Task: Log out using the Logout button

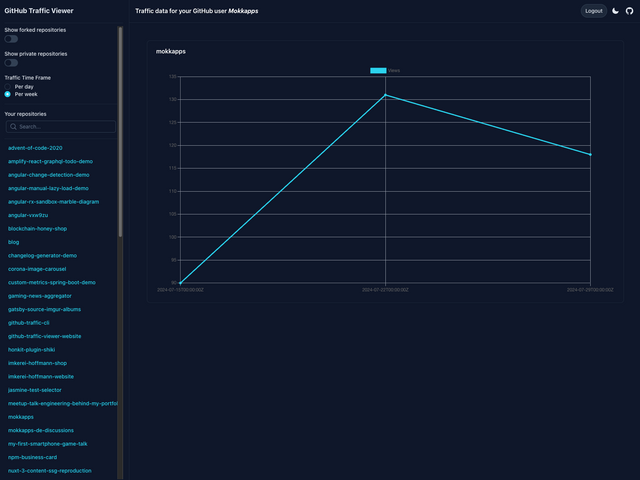Action: click(593, 11)
